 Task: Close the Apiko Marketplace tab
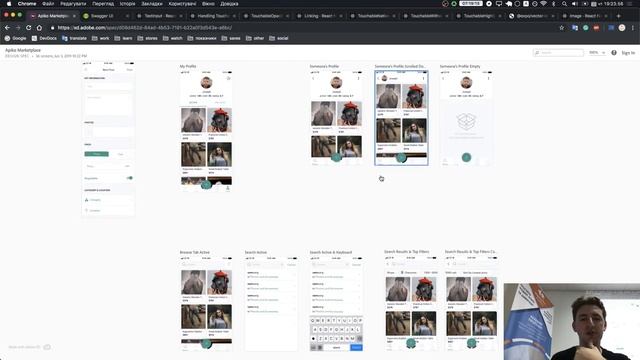click(x=74, y=16)
